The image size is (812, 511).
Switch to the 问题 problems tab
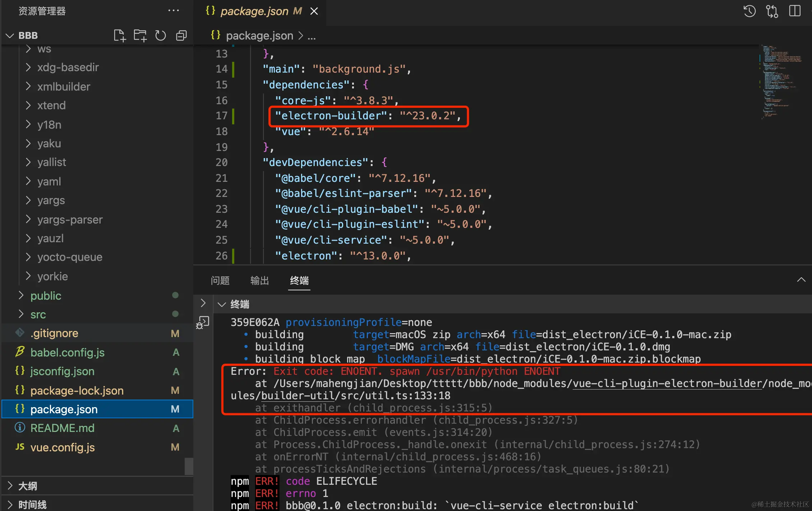tap(220, 280)
